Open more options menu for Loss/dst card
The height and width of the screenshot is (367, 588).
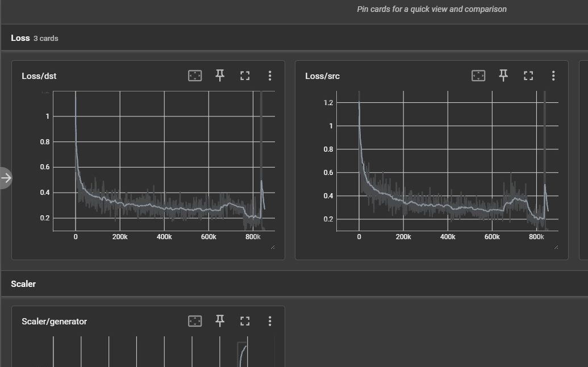point(270,76)
